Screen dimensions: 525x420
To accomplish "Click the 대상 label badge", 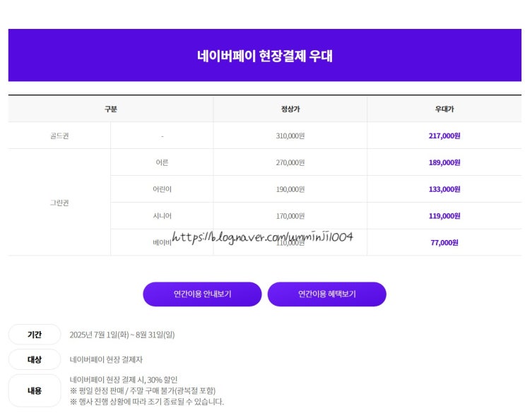I will pos(35,359).
